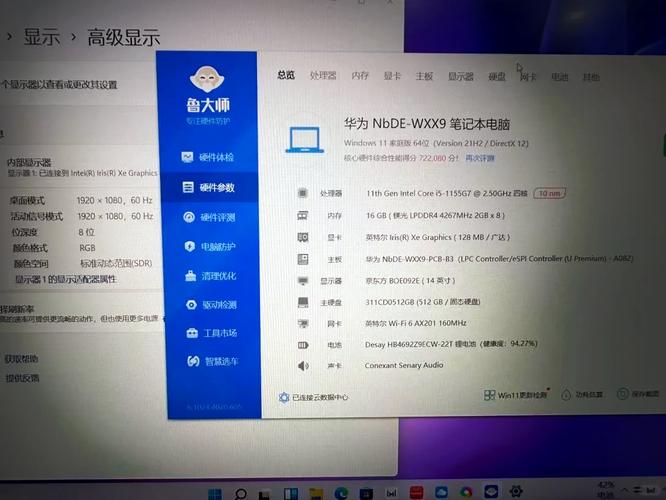The width and height of the screenshot is (666, 500).
Task: Open 工具市场 tool market
Action: pyautogui.click(x=212, y=333)
